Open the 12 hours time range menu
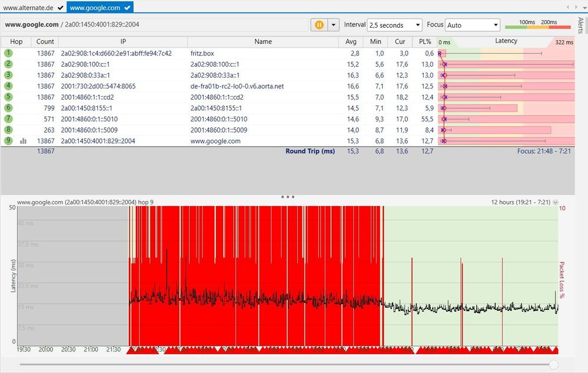The width and height of the screenshot is (588, 373). point(555,202)
